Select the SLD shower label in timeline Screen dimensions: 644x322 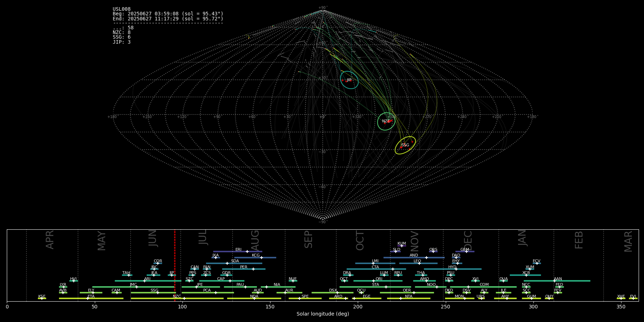(396, 250)
